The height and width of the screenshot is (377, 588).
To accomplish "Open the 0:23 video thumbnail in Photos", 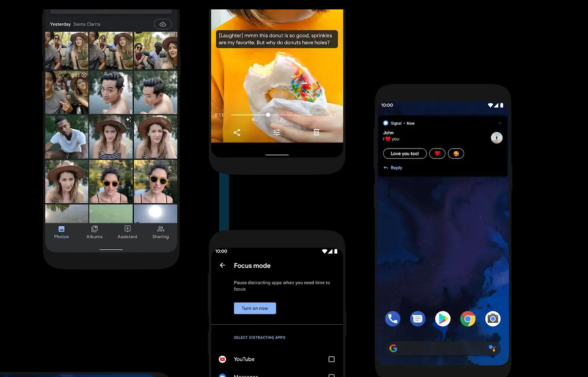I will [67, 92].
